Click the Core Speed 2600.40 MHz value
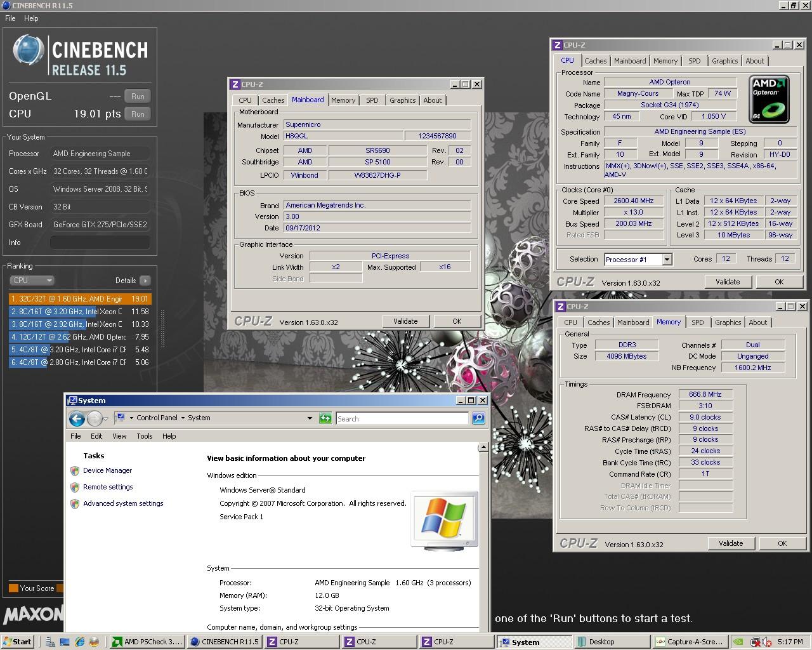The height and width of the screenshot is (650, 812). 634,201
